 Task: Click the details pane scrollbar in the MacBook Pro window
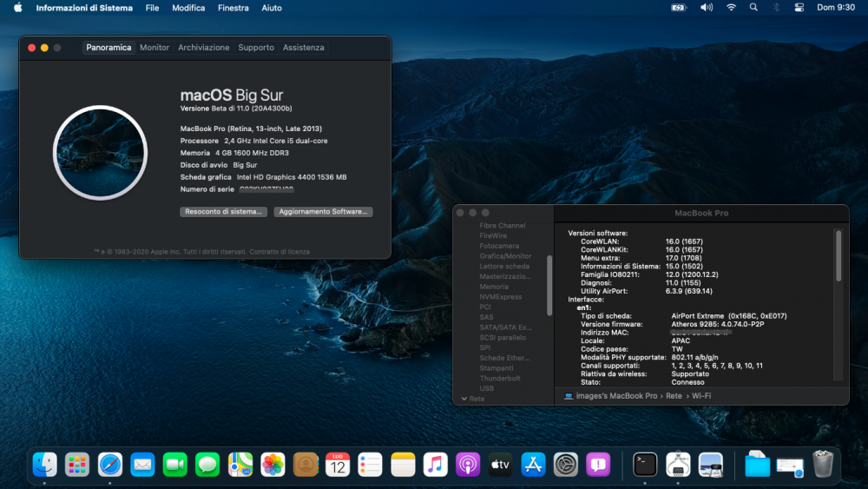tap(838, 256)
